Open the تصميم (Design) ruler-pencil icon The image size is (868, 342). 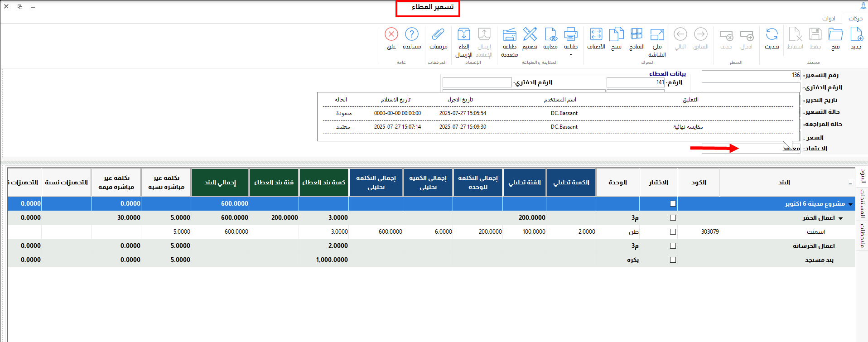click(530, 34)
